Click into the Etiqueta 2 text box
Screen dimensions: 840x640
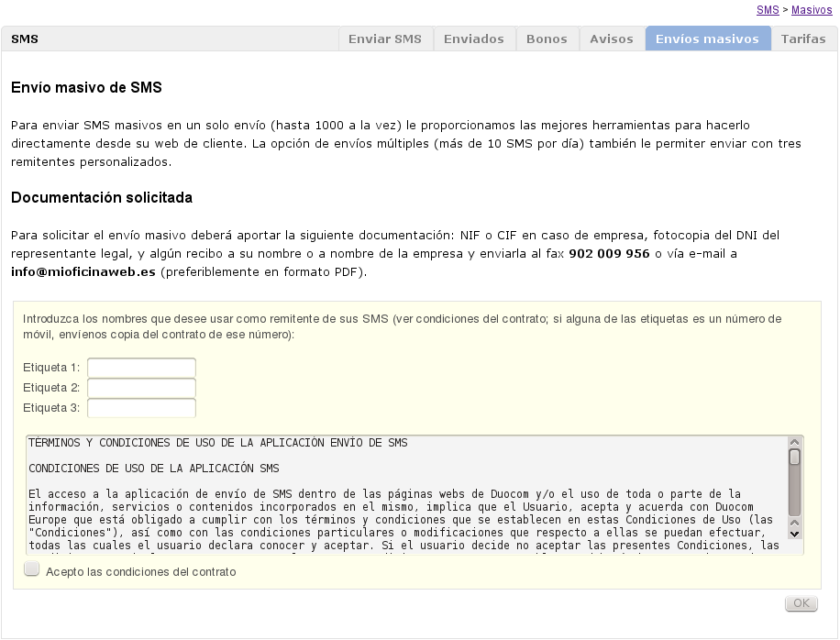pyautogui.click(x=141, y=388)
